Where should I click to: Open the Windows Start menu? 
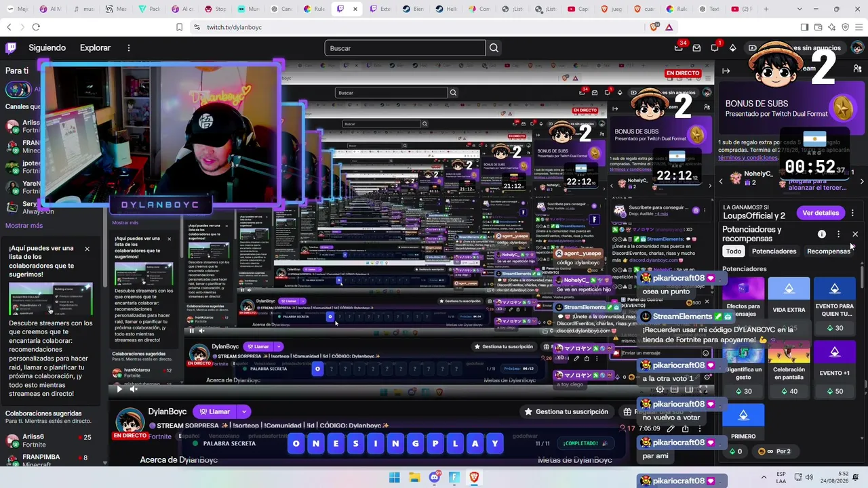point(394,477)
